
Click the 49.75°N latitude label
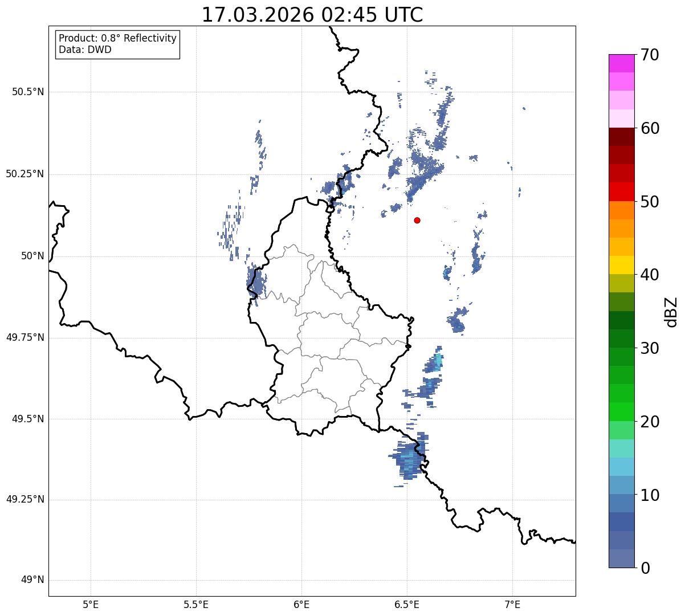25,337
